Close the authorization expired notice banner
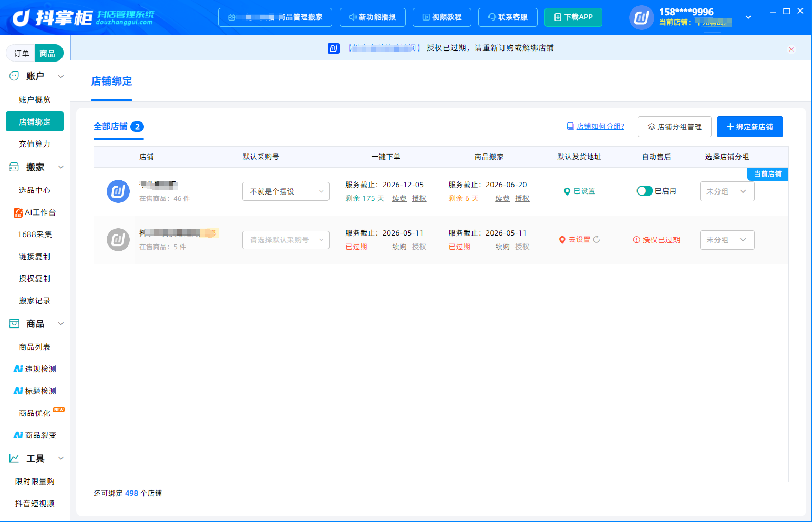Viewport: 812px width, 522px height. click(x=791, y=49)
